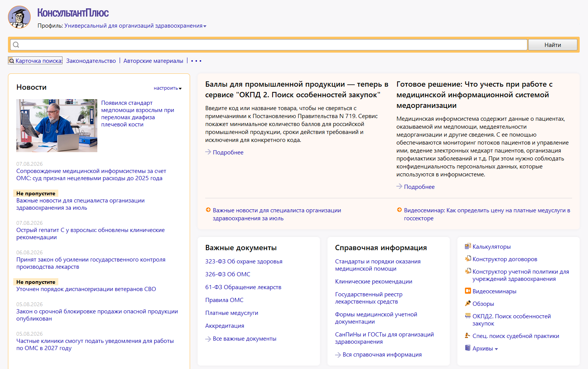The image size is (588, 369).
Task: Click the magnifier icon in search field
Action: (x=16, y=45)
